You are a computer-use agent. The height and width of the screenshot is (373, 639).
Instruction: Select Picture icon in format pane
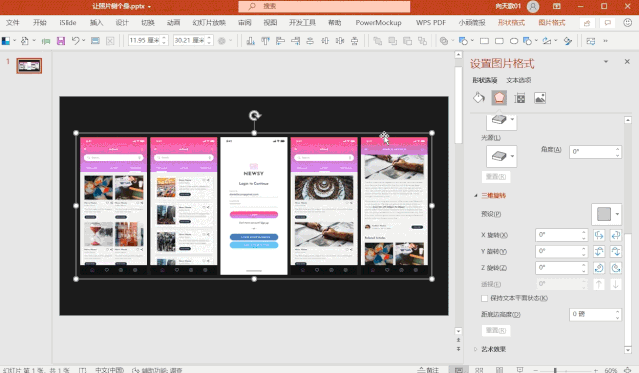(x=540, y=98)
